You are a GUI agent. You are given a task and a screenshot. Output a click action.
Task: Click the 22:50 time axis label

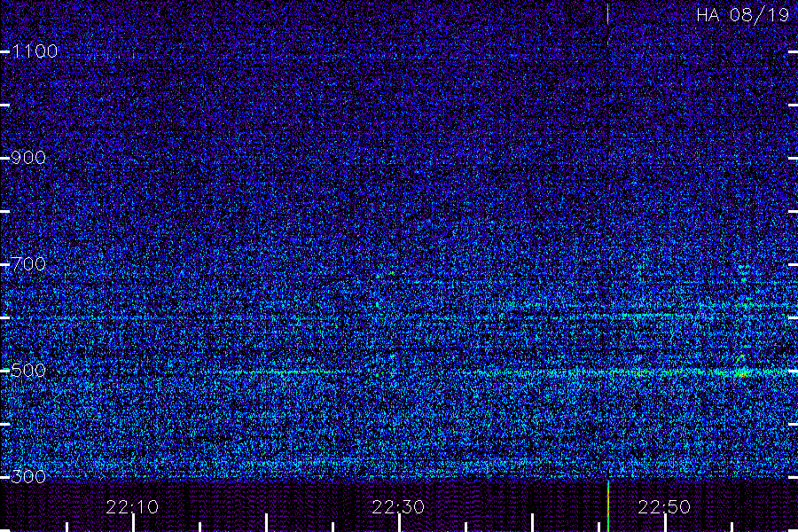point(664,507)
